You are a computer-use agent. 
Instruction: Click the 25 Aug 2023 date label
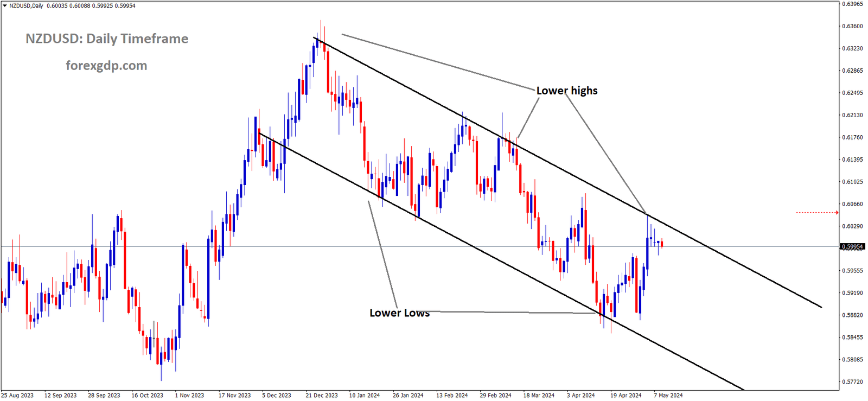(17, 396)
